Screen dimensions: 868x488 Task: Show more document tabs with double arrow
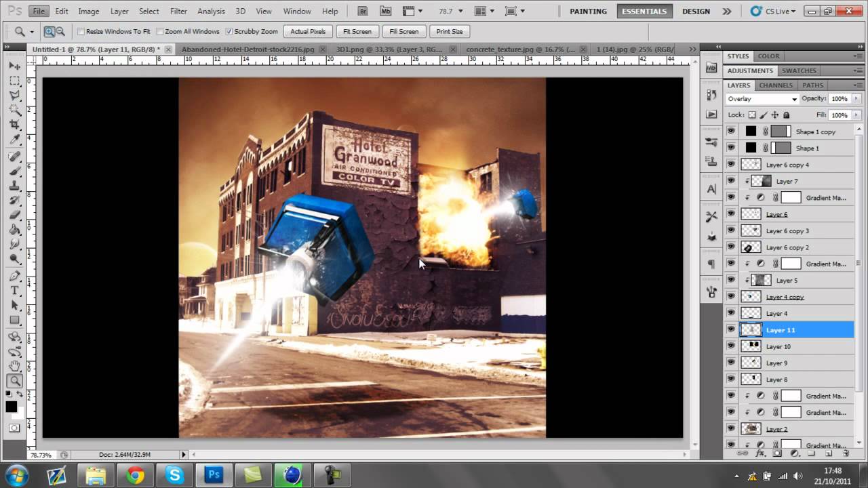692,49
